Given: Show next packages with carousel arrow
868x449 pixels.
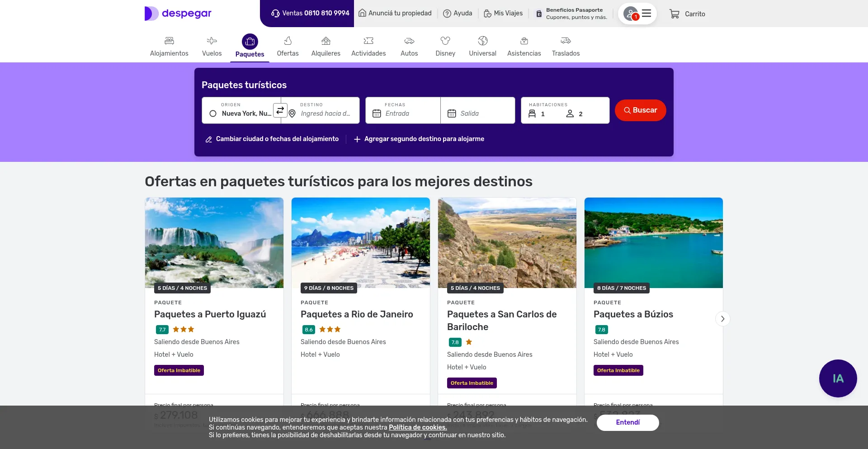Looking at the screenshot, I should [722, 319].
